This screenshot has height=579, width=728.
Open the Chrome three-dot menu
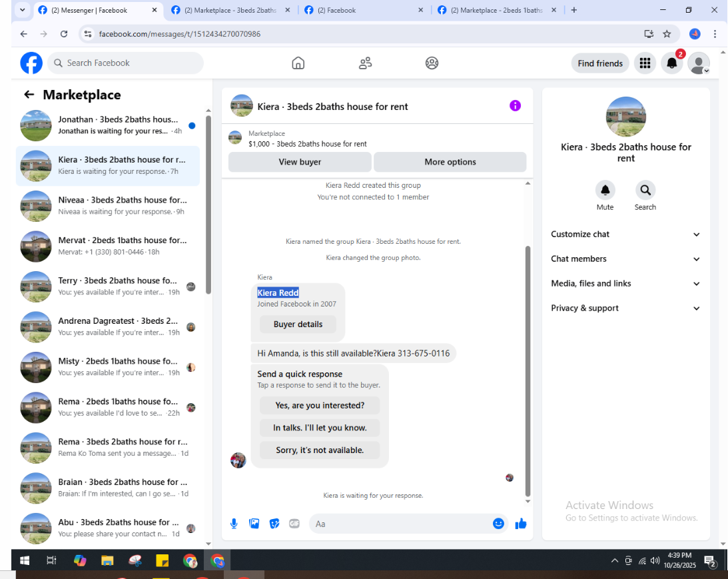coord(715,34)
